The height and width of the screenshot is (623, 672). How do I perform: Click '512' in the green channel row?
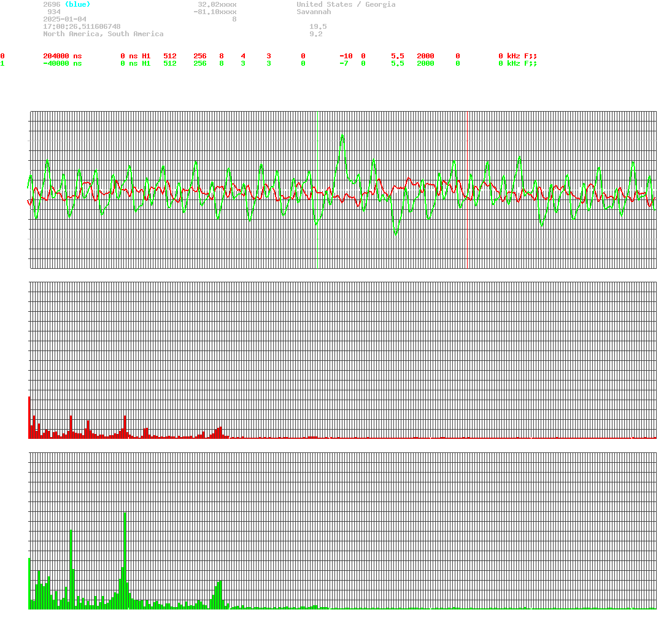tap(170, 63)
